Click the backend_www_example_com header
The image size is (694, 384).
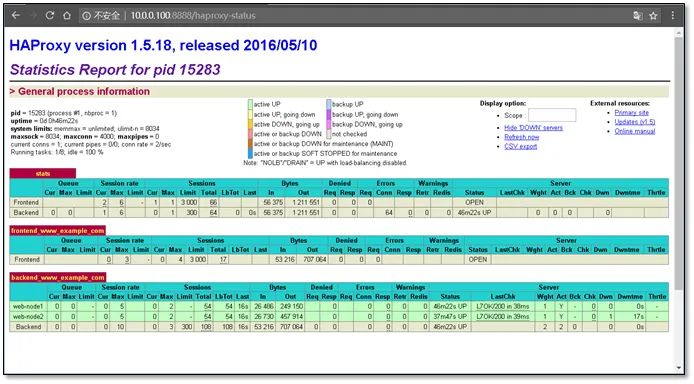58,277
